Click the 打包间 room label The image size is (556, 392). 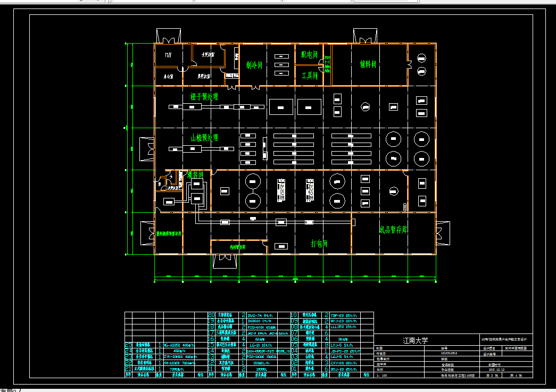[x=319, y=244]
